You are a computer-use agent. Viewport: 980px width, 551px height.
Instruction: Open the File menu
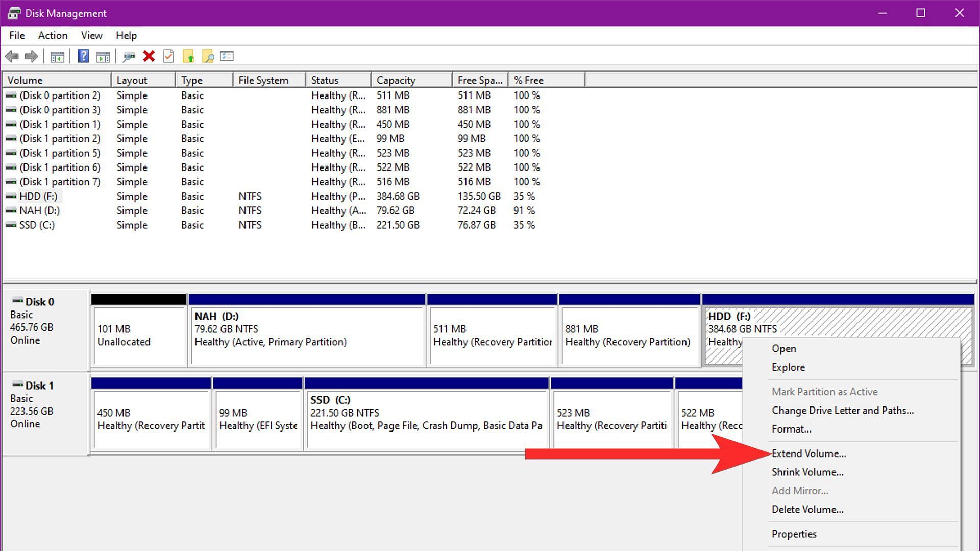pyautogui.click(x=17, y=35)
